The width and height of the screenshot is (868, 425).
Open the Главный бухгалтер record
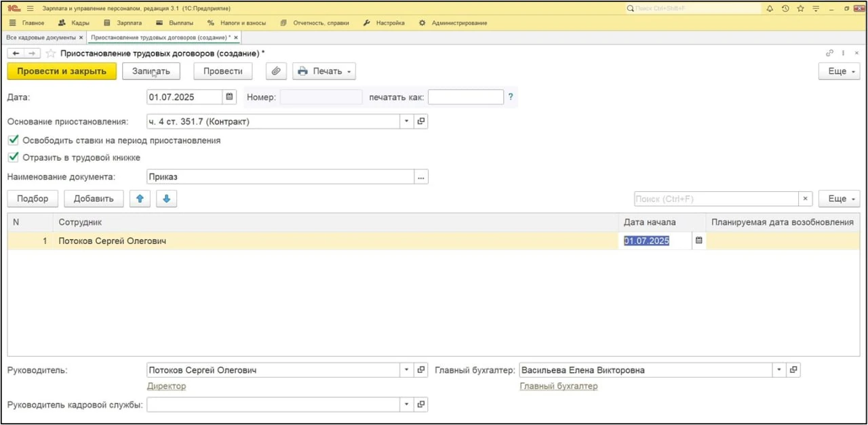tap(794, 370)
